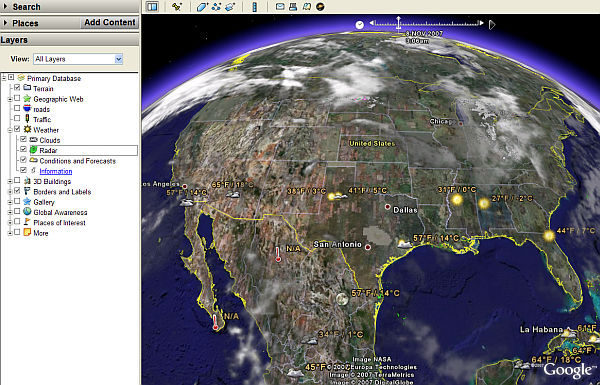This screenshot has height=385, width=600.
Task: Click the sun icon next to Weather
Action: (x=27, y=129)
